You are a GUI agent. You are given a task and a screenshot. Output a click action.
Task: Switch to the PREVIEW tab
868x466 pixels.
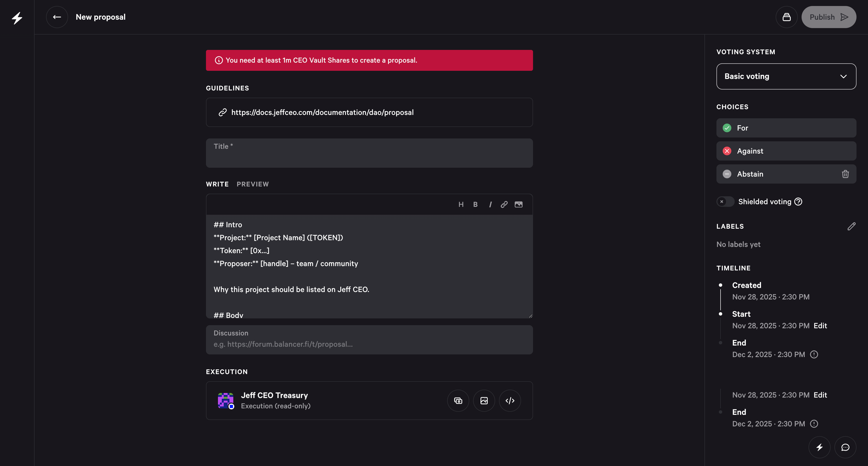click(x=252, y=184)
